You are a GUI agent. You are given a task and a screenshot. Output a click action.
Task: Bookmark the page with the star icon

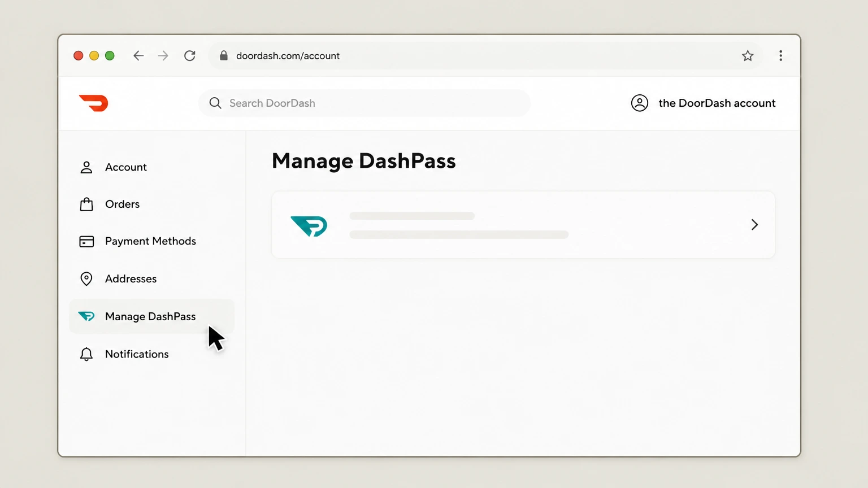(x=748, y=55)
